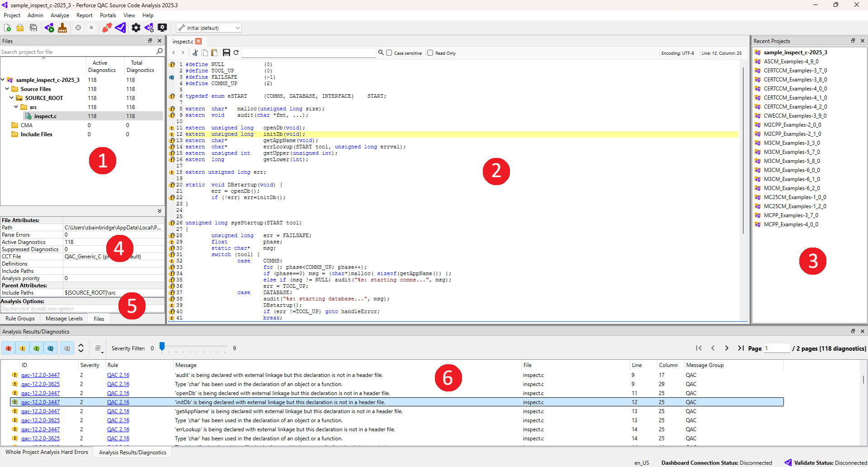Image resolution: width=868 pixels, height=467 pixels.
Task: Enable Read Only mode for the editor
Action: click(x=430, y=53)
